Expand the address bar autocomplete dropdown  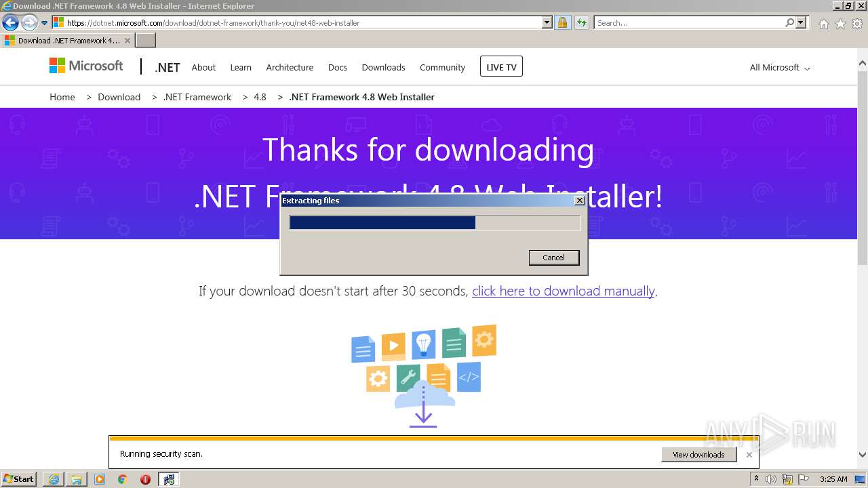(547, 22)
